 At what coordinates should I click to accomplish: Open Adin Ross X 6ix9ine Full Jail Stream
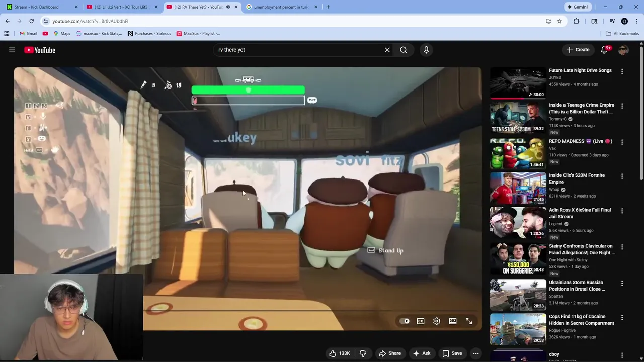point(580,213)
